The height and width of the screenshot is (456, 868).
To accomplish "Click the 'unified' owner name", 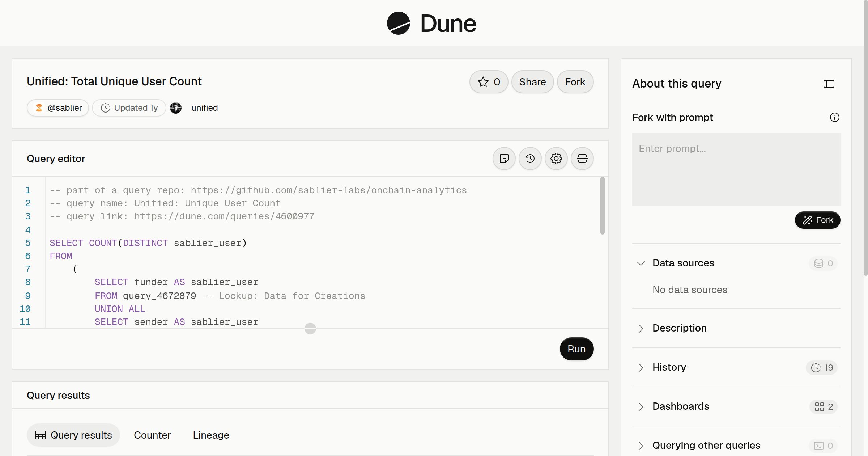I will pos(204,108).
